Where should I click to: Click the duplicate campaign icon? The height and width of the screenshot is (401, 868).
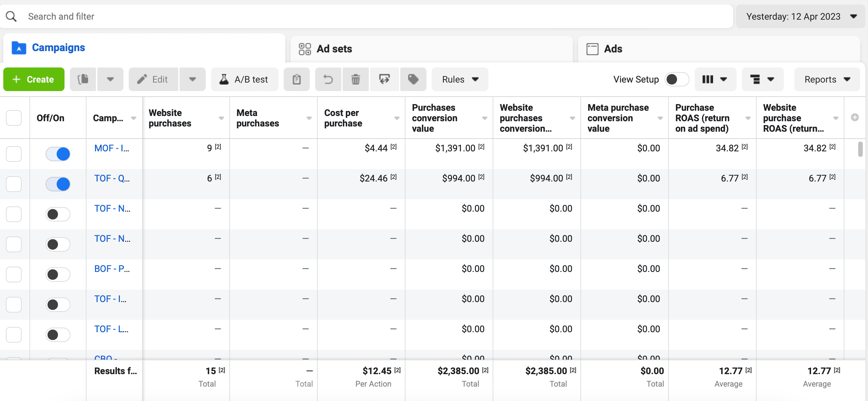[83, 80]
